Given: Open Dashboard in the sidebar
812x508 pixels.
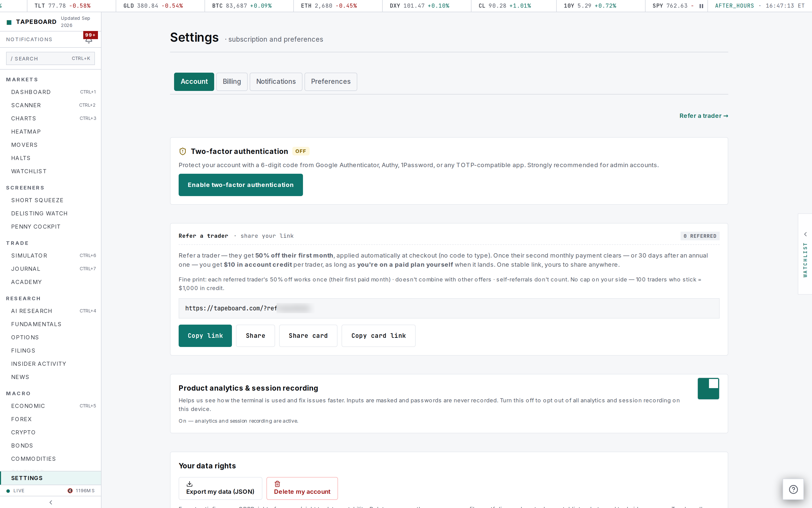Looking at the screenshot, I should click(51, 92).
